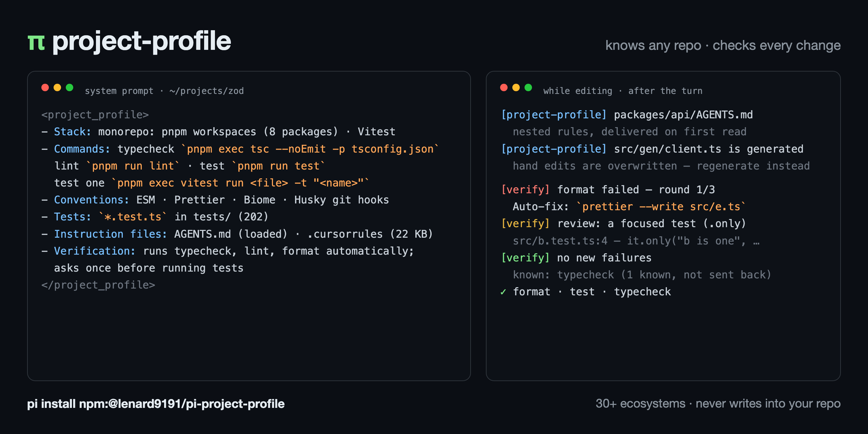The image size is (868, 434).
Task: Click the 'packages/api/AGENTS.md' path
Action: coord(683,115)
